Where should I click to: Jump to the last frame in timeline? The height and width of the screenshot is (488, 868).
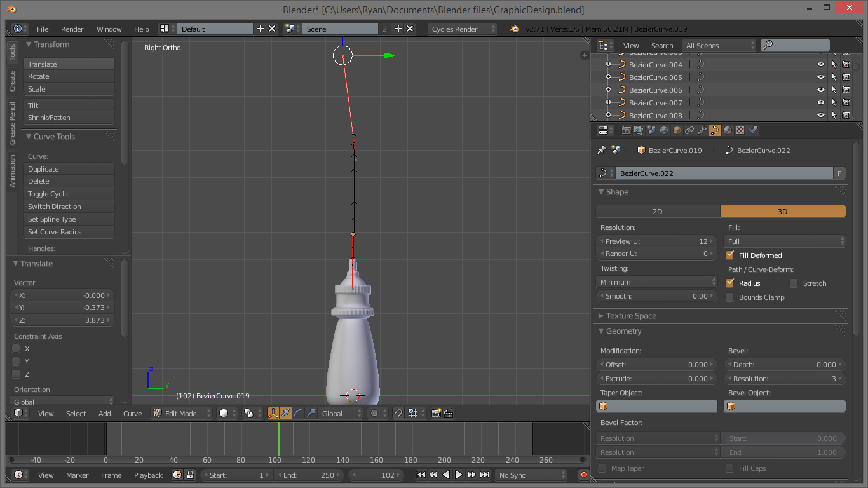484,475
